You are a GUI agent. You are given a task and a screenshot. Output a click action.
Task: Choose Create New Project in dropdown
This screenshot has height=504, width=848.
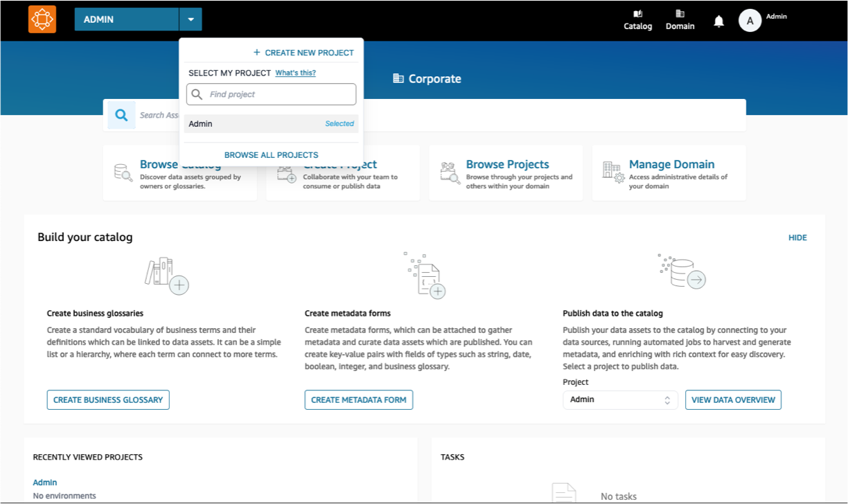(303, 53)
